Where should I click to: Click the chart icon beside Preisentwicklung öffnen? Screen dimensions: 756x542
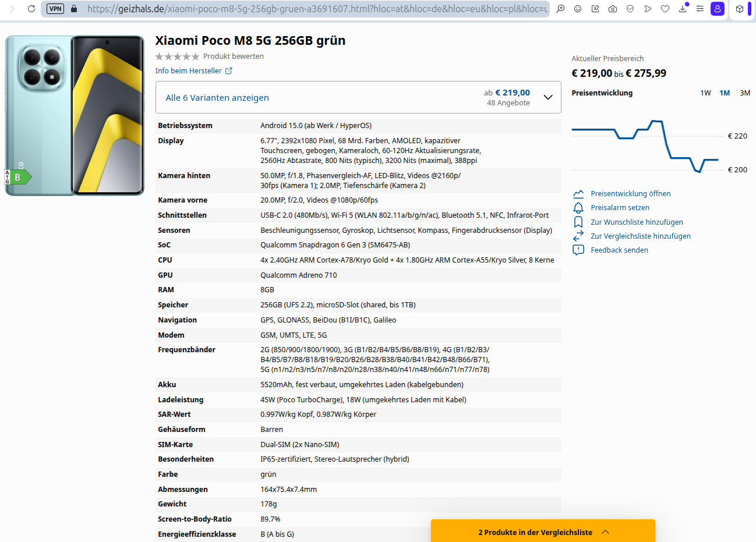point(578,194)
